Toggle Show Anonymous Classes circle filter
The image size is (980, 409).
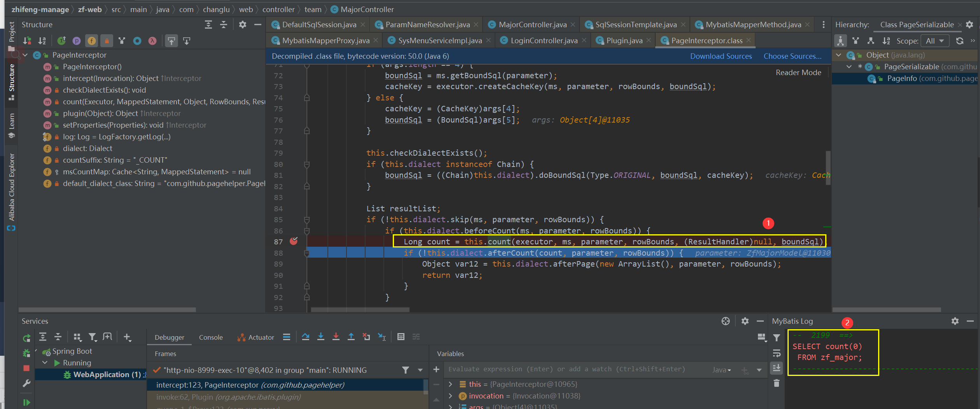137,40
